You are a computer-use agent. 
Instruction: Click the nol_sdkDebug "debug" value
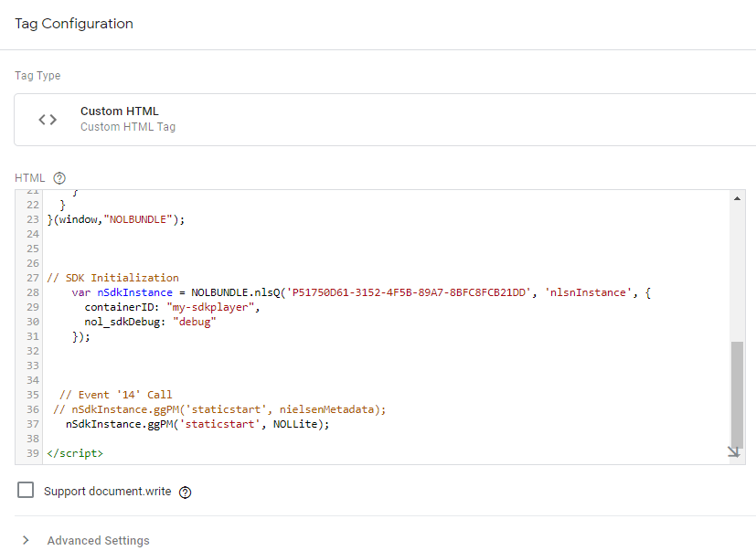pyautogui.click(x=195, y=322)
